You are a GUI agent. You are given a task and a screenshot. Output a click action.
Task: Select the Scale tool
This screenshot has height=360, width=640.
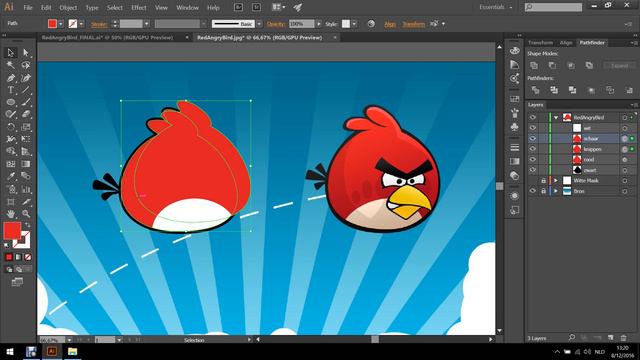(26, 127)
